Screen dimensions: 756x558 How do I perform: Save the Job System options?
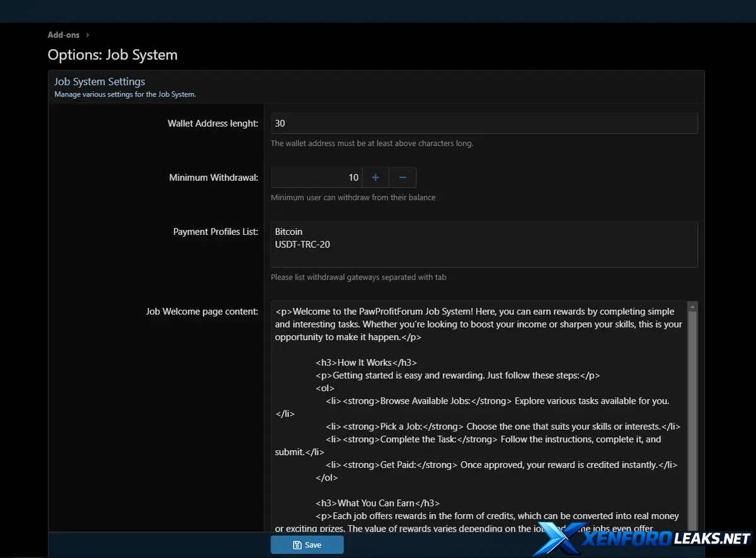point(307,545)
